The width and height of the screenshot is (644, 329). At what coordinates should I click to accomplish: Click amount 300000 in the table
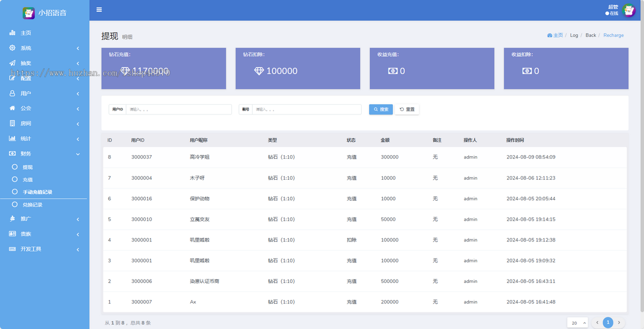tap(390, 157)
